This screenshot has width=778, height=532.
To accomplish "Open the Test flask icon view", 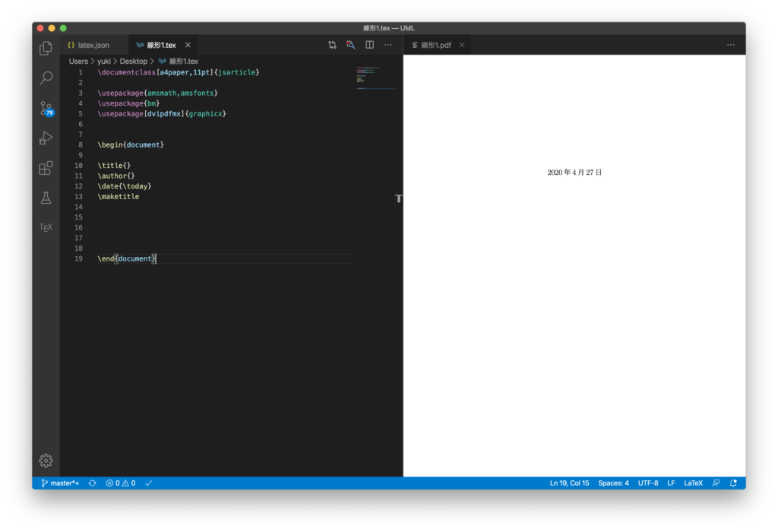I will tap(46, 198).
